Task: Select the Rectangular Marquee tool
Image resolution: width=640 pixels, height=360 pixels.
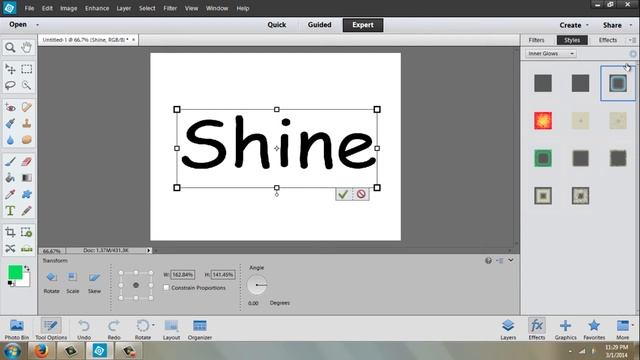Action: (27, 69)
